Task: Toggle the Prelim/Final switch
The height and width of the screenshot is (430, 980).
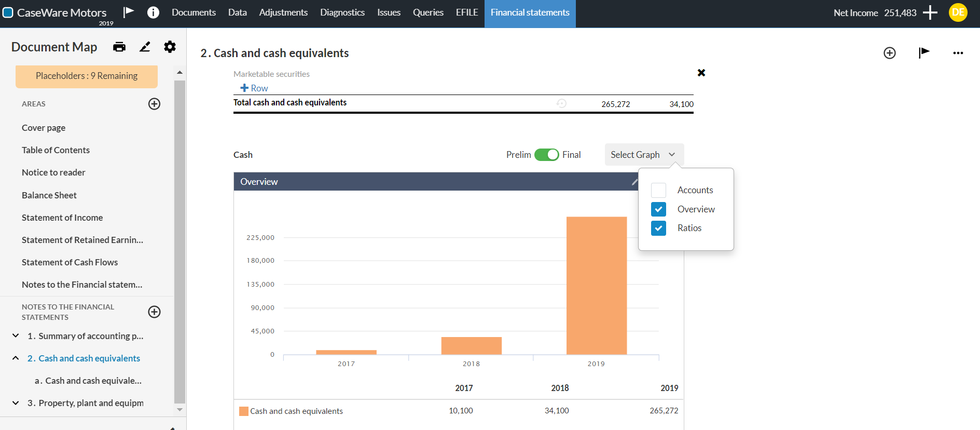Action: (x=546, y=155)
